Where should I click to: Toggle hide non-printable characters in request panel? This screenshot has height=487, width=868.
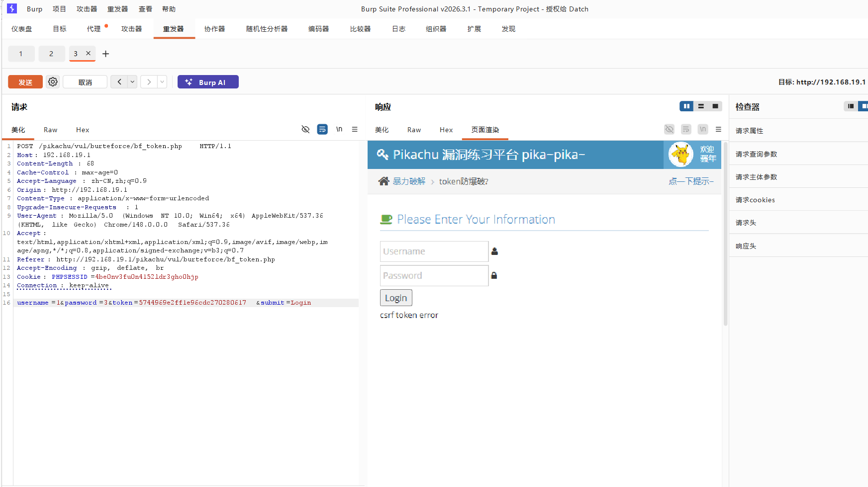(x=305, y=130)
